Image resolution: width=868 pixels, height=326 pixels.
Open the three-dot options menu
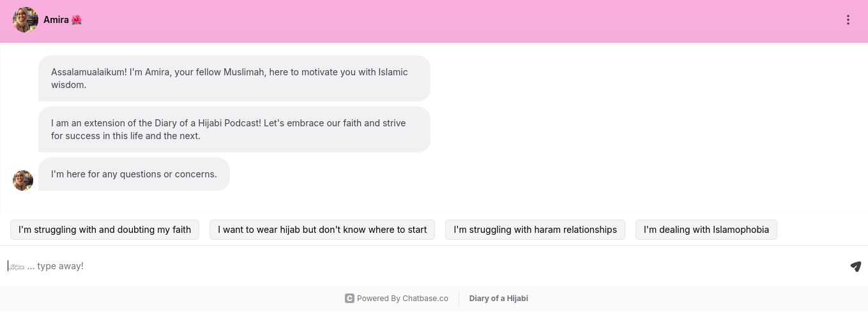(848, 20)
